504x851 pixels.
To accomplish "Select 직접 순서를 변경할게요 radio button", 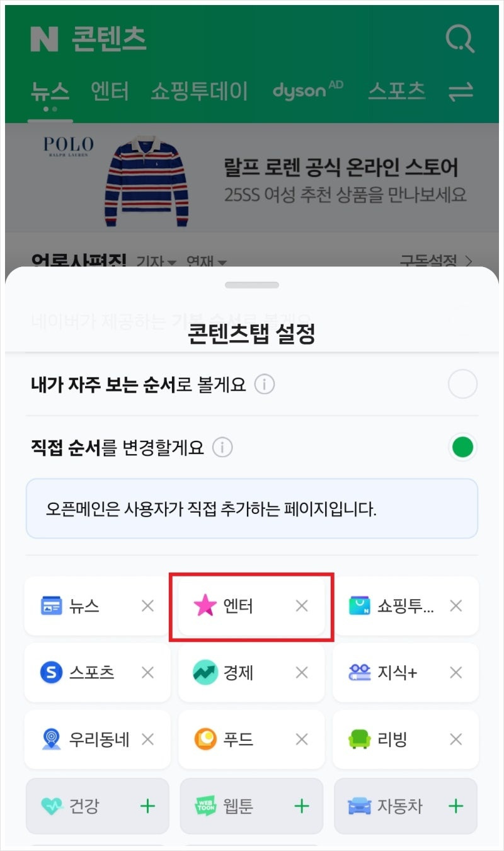I will tap(462, 447).
